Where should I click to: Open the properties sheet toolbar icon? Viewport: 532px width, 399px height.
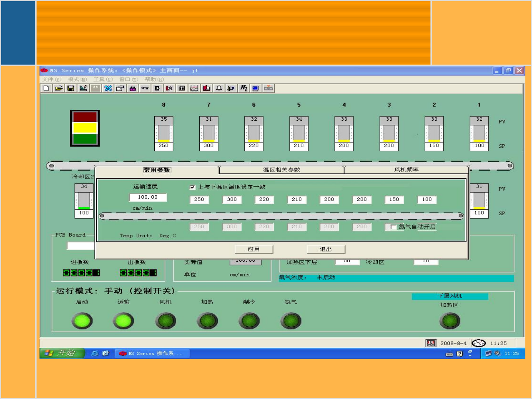[x=120, y=88]
